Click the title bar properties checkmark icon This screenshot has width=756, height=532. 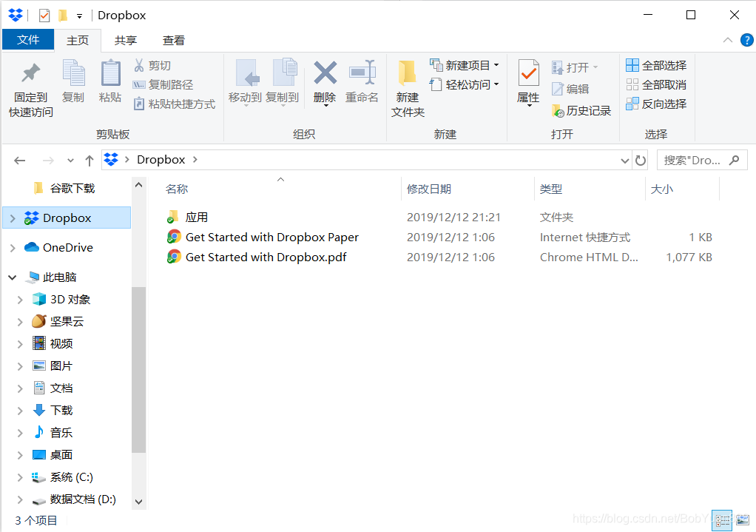(x=44, y=16)
